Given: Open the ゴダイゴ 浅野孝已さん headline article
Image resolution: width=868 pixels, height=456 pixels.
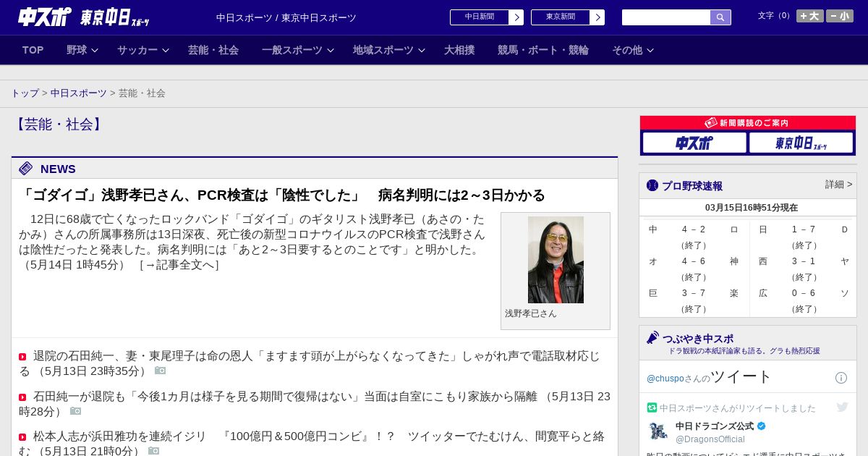Looking at the screenshot, I should (282, 195).
